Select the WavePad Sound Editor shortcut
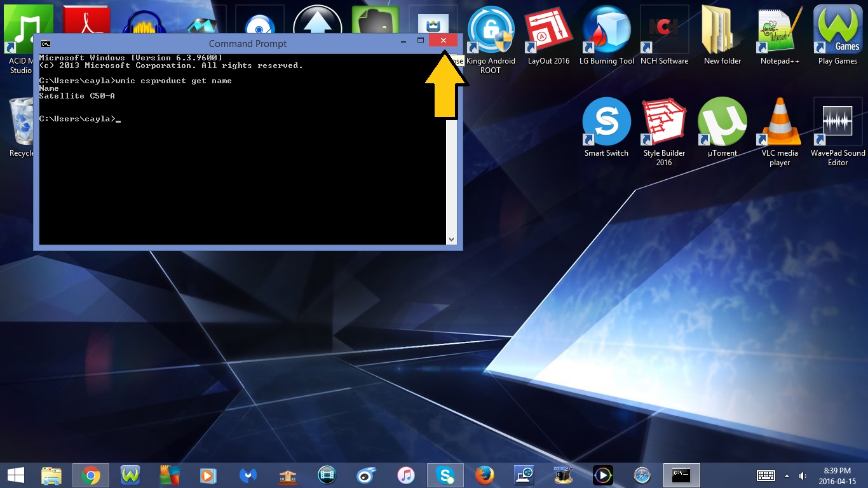The height and width of the screenshot is (488, 868). (837, 132)
